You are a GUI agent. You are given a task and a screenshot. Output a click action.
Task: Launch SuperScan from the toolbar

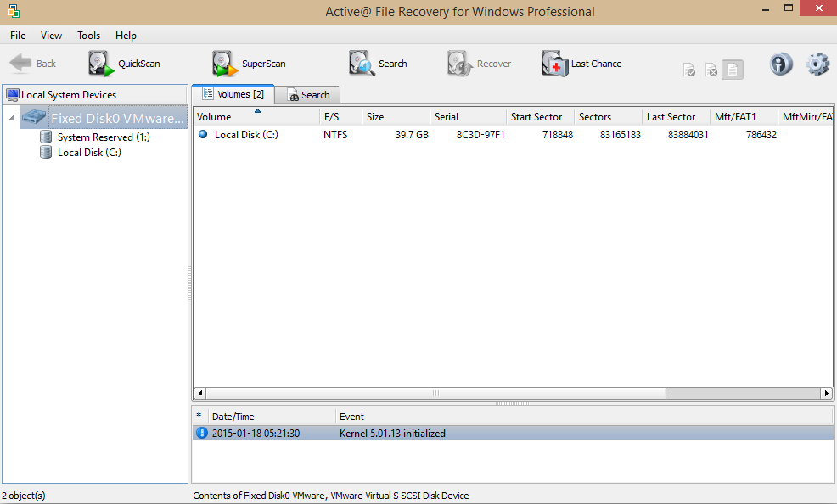(249, 64)
